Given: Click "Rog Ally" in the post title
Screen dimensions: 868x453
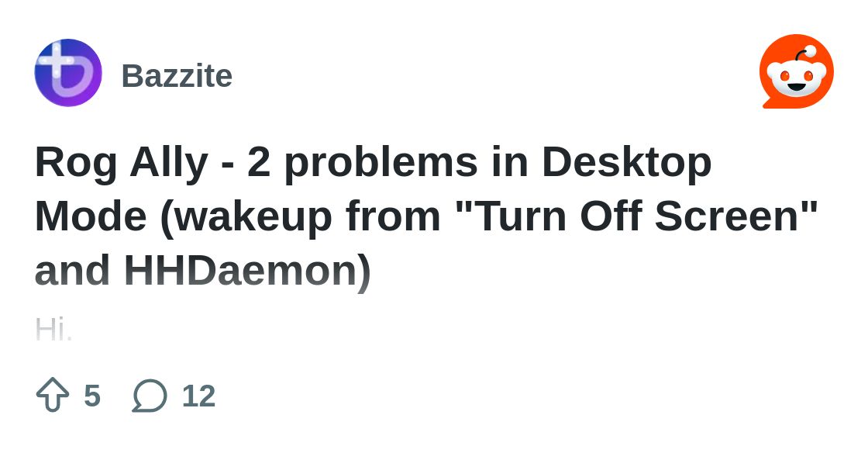Looking at the screenshot, I should [122, 163].
